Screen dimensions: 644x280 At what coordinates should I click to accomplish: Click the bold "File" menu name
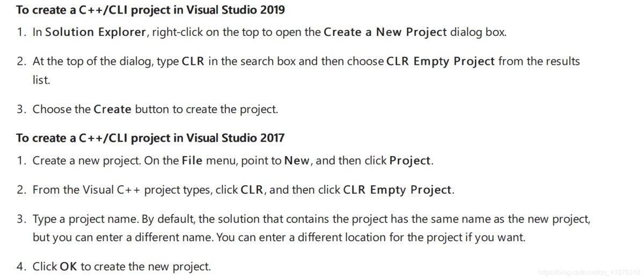coord(192,161)
